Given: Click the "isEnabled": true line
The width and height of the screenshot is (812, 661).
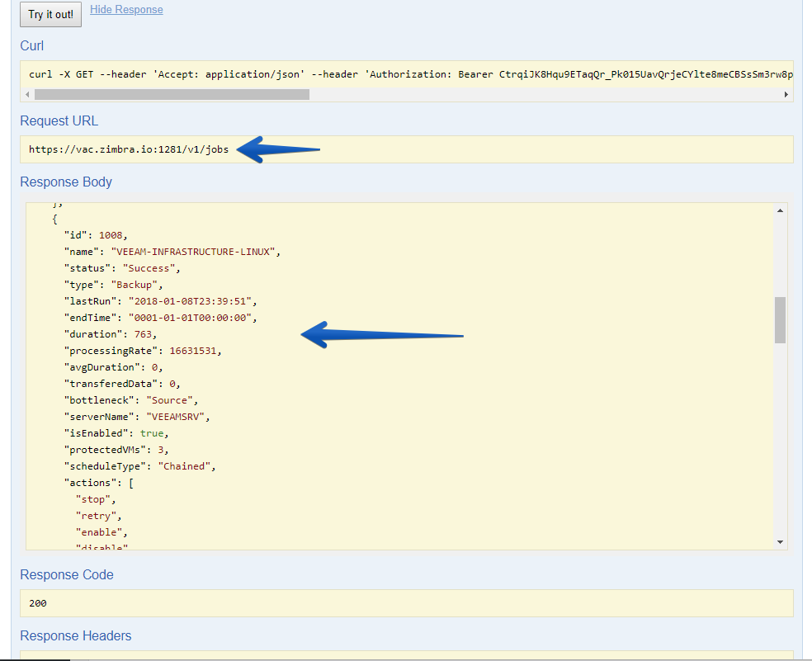Looking at the screenshot, I should (116, 433).
